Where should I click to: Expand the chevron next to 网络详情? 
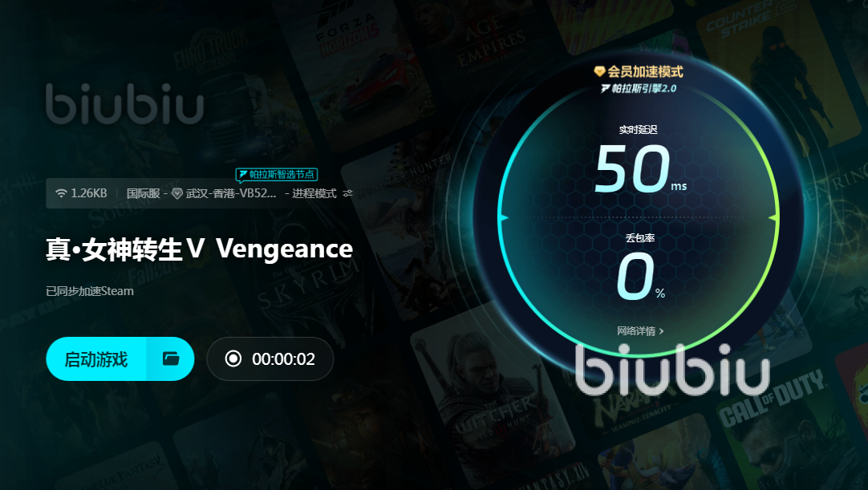[x=662, y=331]
